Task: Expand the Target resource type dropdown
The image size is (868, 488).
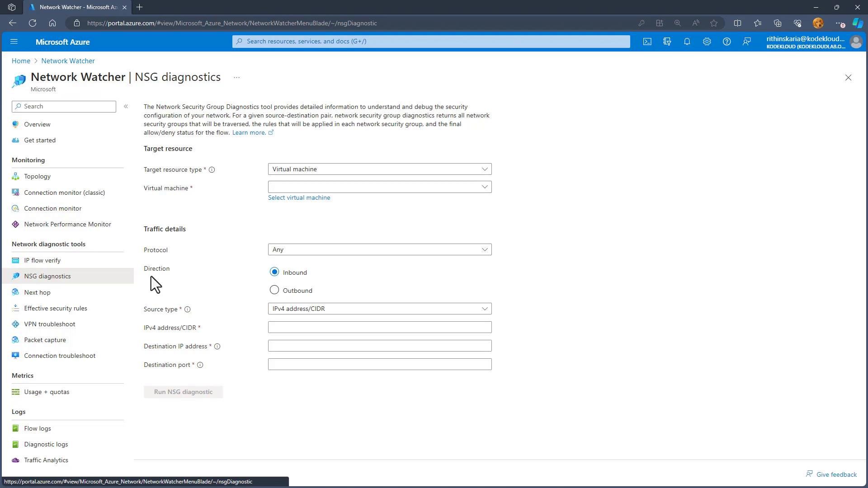Action: tap(380, 169)
